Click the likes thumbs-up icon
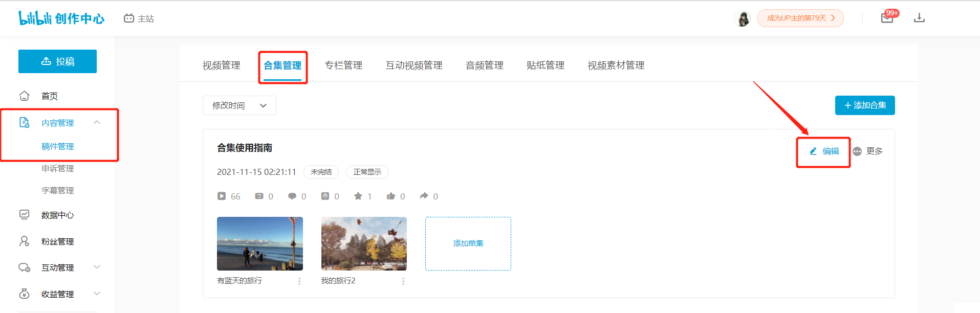This screenshot has height=313, width=980. [x=391, y=196]
